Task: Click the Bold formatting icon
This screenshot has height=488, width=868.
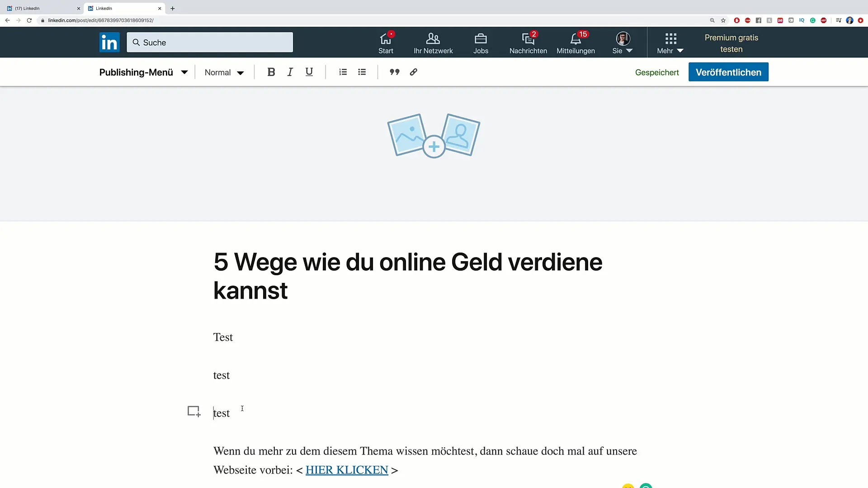Action: 271,72
